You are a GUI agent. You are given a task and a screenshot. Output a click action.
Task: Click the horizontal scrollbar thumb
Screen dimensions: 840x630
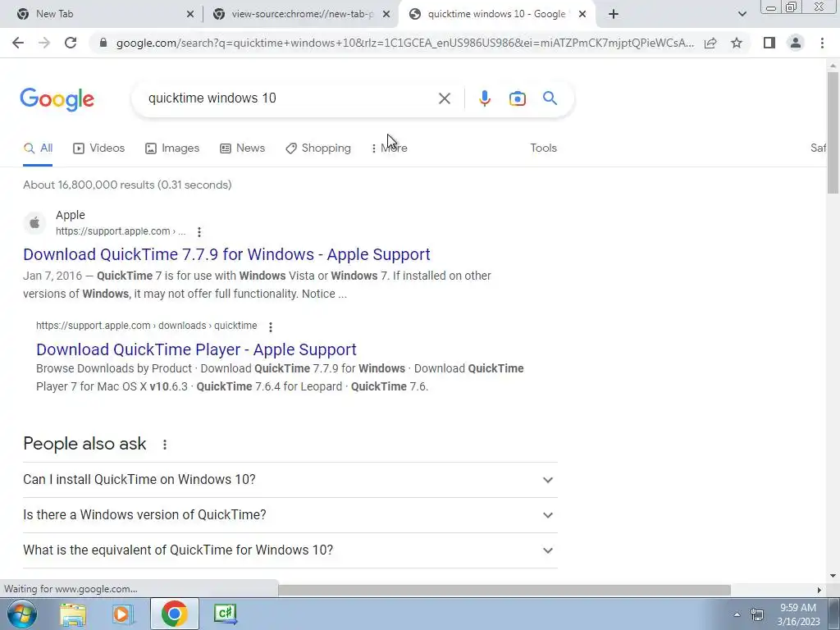tap(504, 590)
